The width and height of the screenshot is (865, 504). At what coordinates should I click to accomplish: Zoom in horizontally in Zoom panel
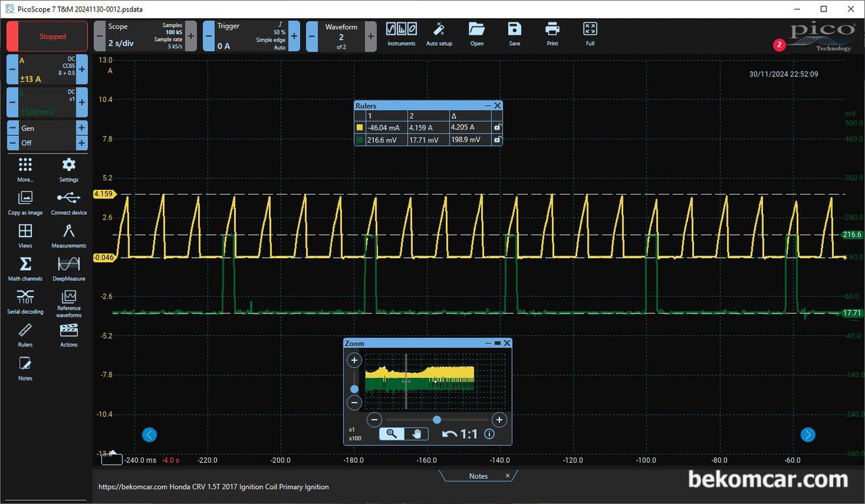(x=499, y=420)
